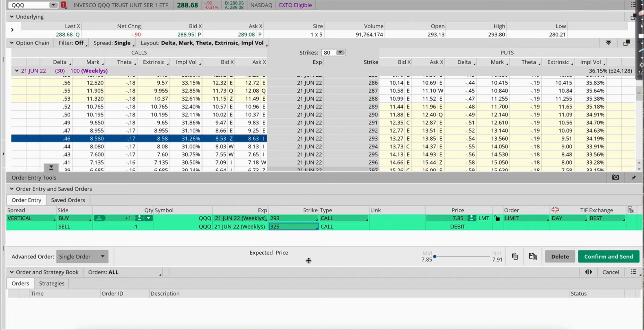Select the highlighted 293 call row with 8.580 mark

pyautogui.click(x=139, y=138)
